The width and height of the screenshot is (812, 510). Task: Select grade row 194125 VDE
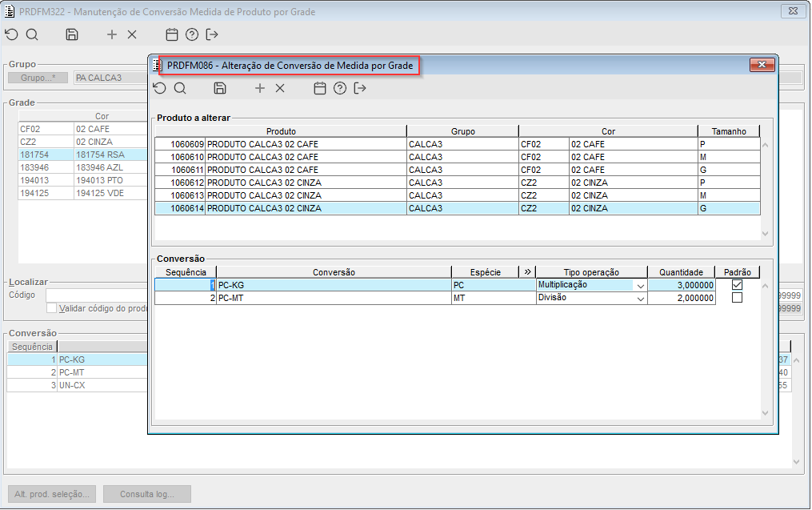click(x=83, y=193)
